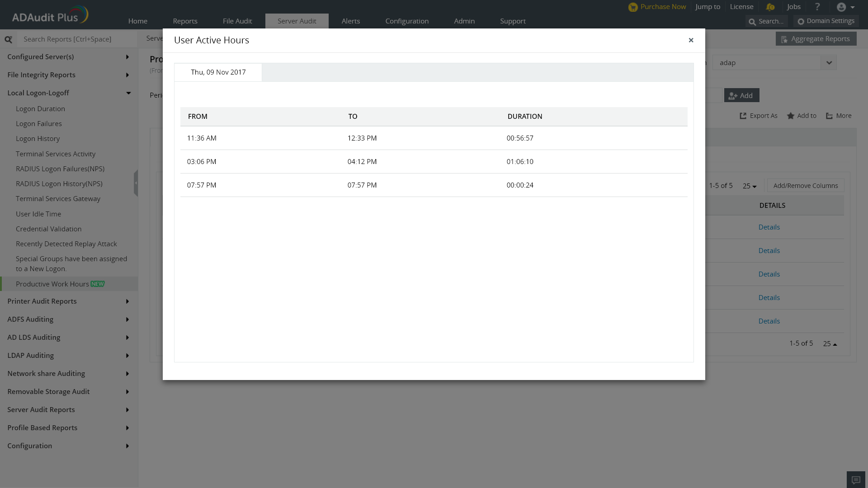Viewport: 868px width, 488px height.
Task: Click the Export As icon
Action: coord(743,116)
